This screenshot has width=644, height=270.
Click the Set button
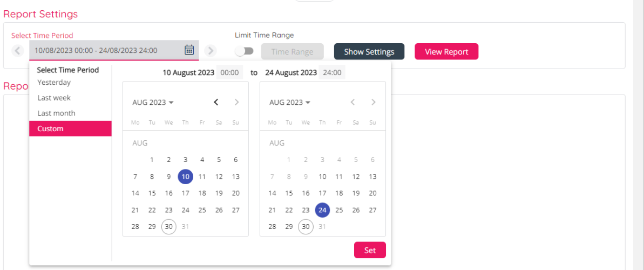[x=370, y=250]
